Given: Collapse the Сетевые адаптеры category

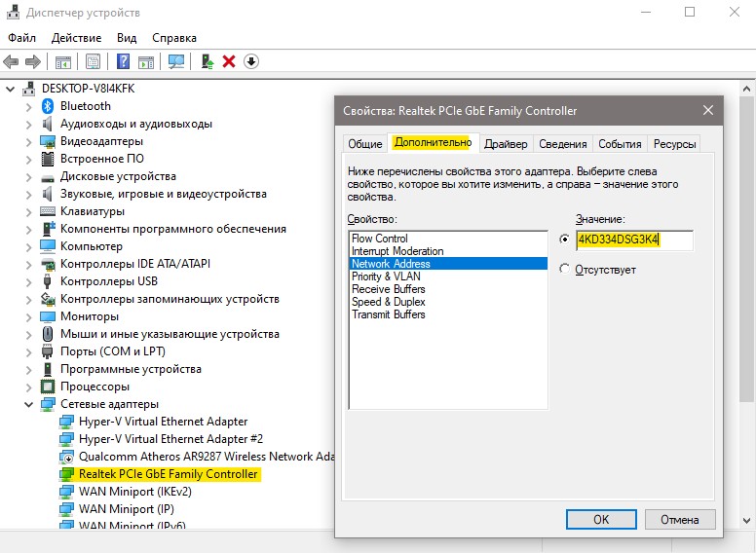Looking at the screenshot, I should [x=29, y=405].
